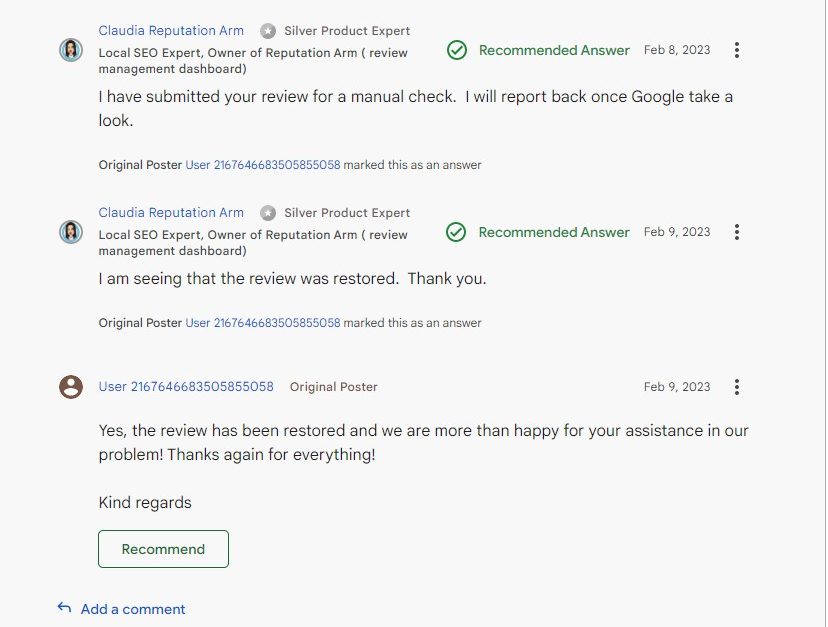The width and height of the screenshot is (828, 627).
Task: Click the Recommended Answer label on the Feb 8 reply
Action: click(554, 50)
